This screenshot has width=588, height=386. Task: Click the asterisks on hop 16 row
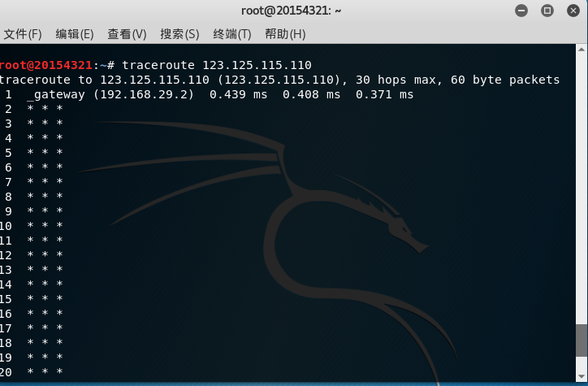pos(45,313)
